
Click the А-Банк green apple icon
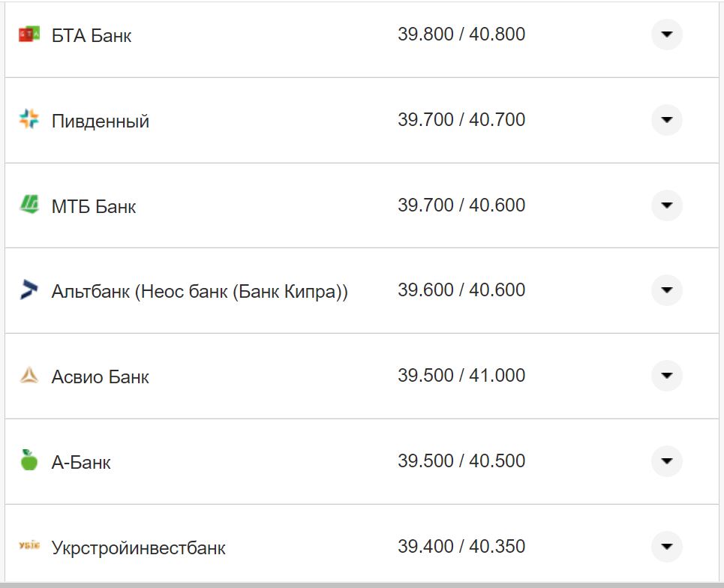pos(29,460)
